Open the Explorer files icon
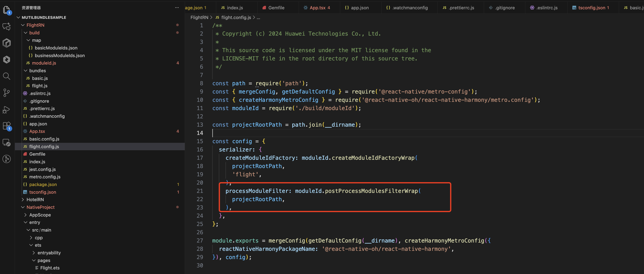This screenshot has width=644, height=274. click(7, 10)
